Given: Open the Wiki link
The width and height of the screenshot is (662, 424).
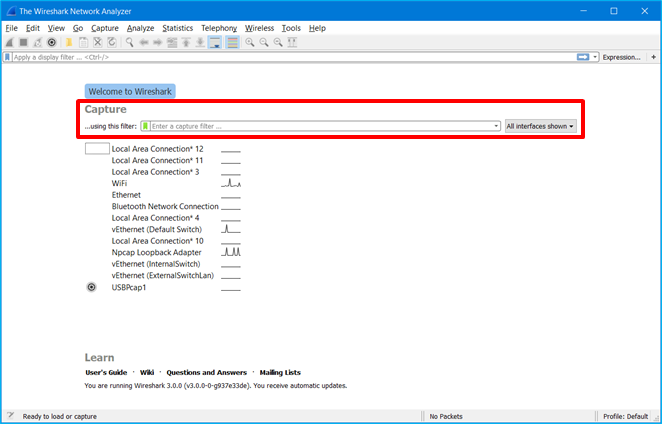Looking at the screenshot, I should (147, 372).
